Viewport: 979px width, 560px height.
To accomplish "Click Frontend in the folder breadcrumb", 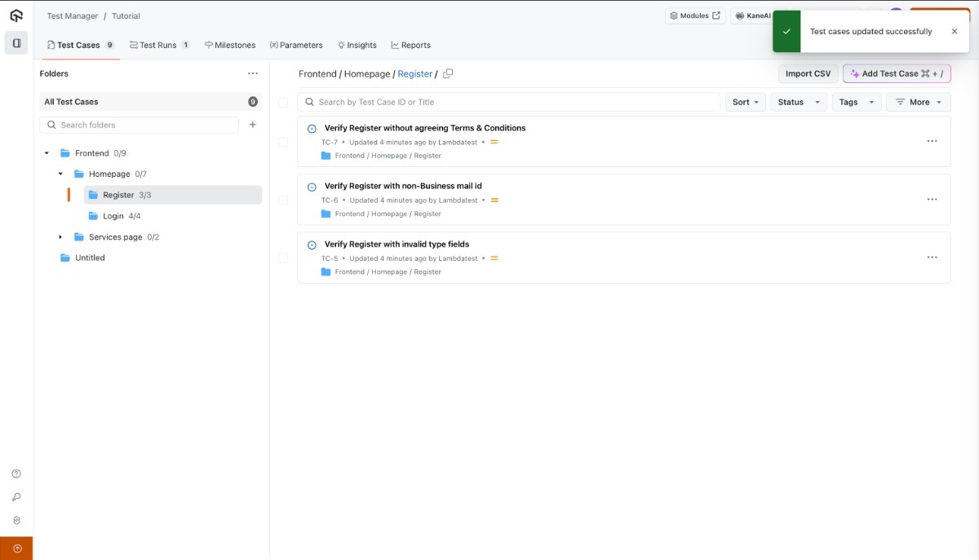I will [x=317, y=73].
